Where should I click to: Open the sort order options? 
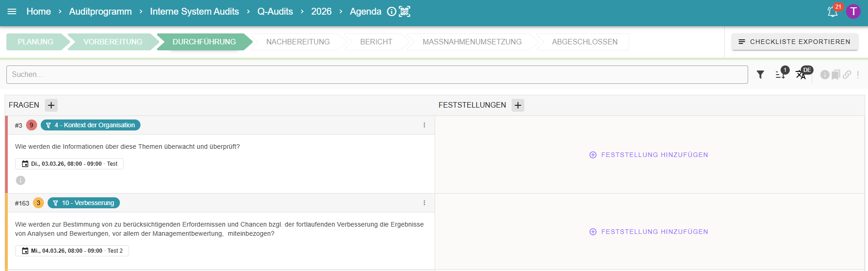click(x=780, y=75)
